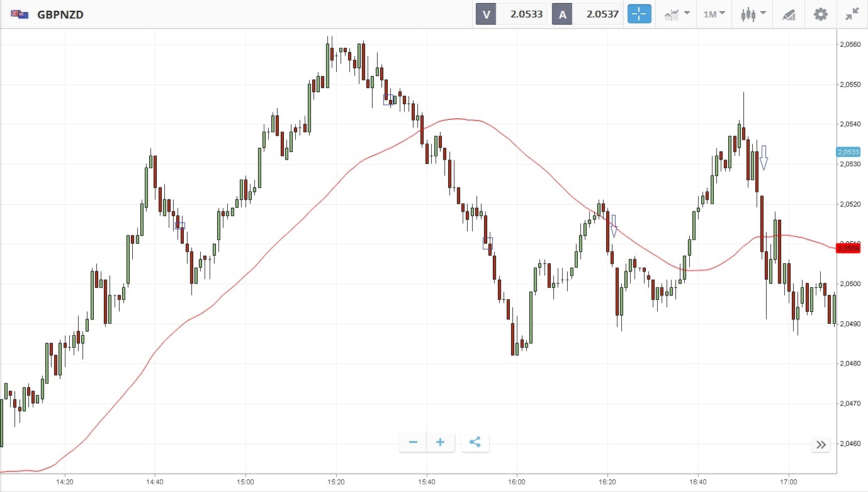Screen dimensions: 868x492
Task: Click the share chart icon
Action: 475,442
